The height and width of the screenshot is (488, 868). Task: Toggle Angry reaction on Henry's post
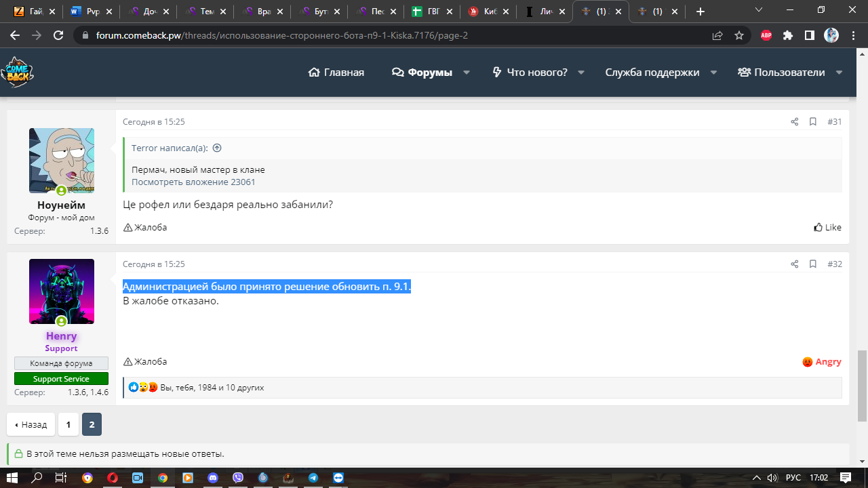(822, 362)
